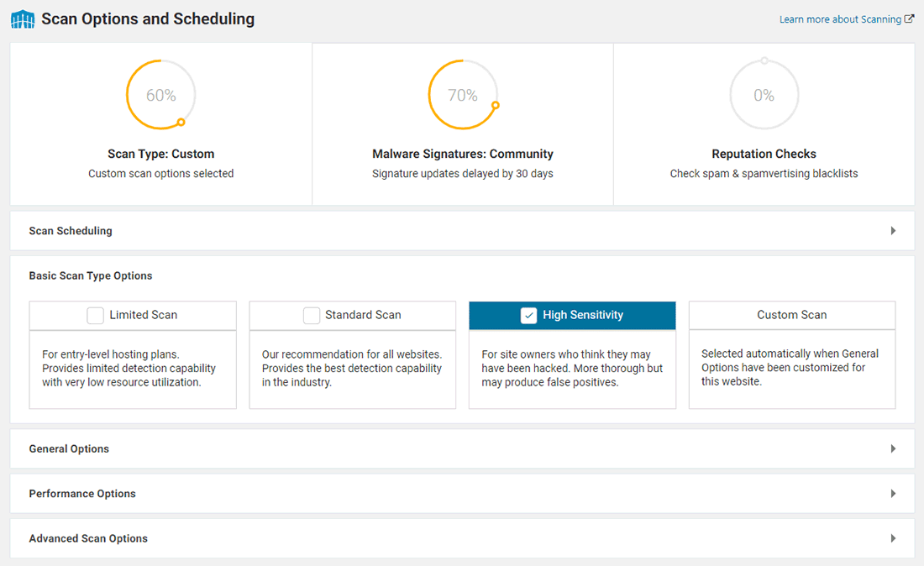The image size is (924, 566).
Task: Click the checkmark icon on High Sensitivity
Action: pyautogui.click(x=529, y=315)
